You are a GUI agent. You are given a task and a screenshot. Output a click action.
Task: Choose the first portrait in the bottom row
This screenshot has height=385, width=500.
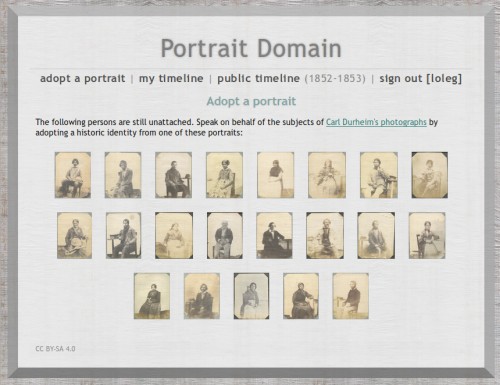(x=152, y=296)
